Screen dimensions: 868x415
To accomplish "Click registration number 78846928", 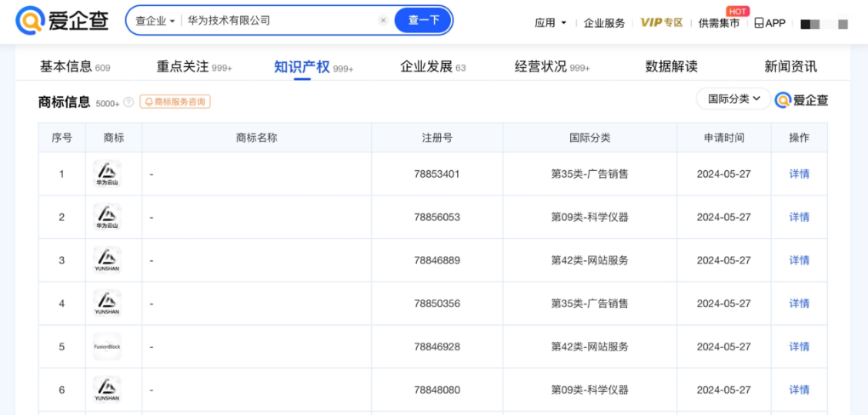I will point(437,346).
